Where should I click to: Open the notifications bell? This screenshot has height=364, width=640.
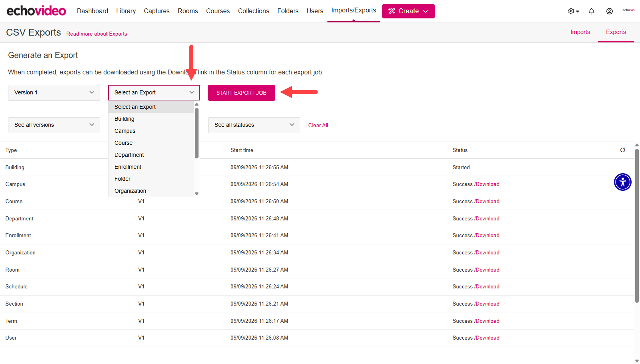click(592, 11)
